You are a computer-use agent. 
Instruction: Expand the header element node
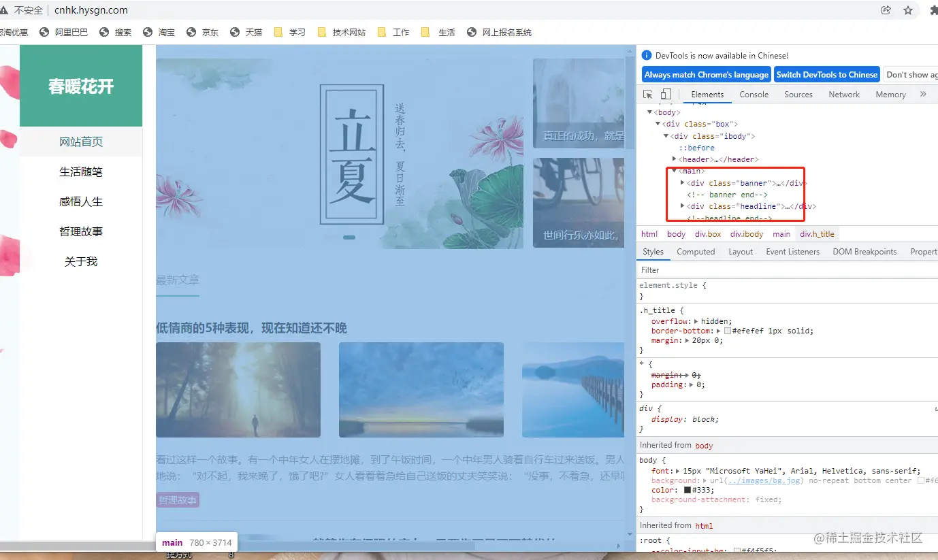675,159
